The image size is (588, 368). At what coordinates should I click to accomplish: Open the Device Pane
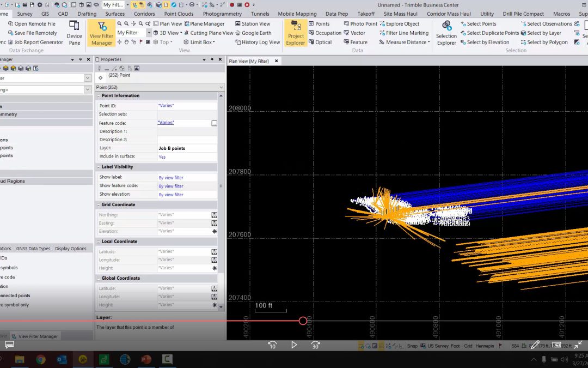pyautogui.click(x=74, y=33)
